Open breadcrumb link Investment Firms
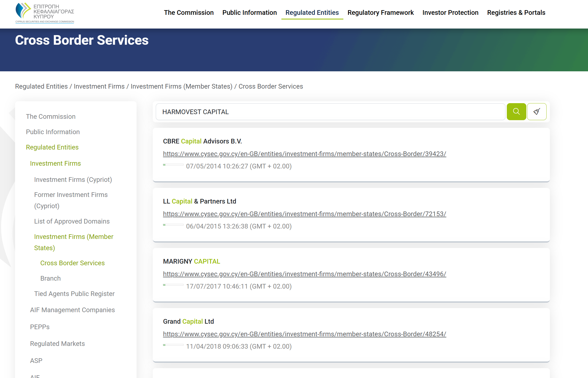This screenshot has height=378, width=588. [x=99, y=86]
